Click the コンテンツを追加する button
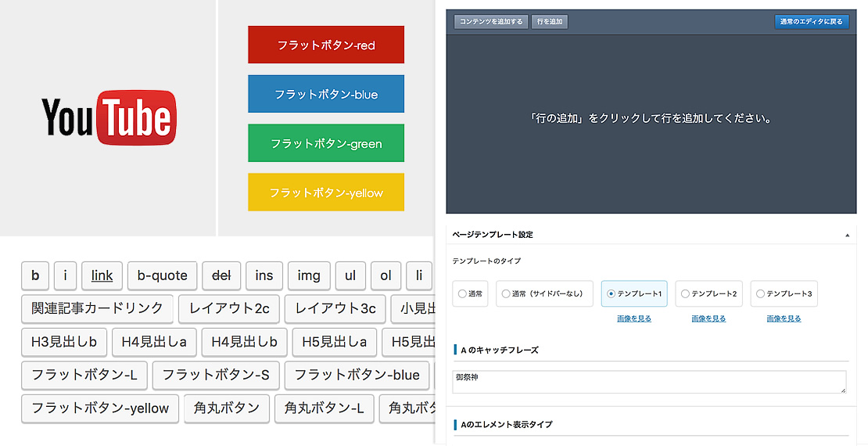 tap(491, 22)
